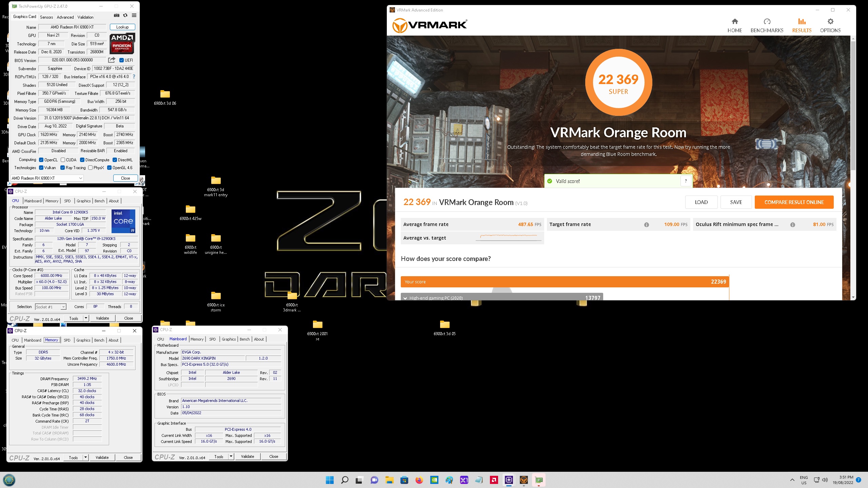Select SPD tab in the CPU-Z Memory window
The height and width of the screenshot is (488, 868).
tap(67, 340)
